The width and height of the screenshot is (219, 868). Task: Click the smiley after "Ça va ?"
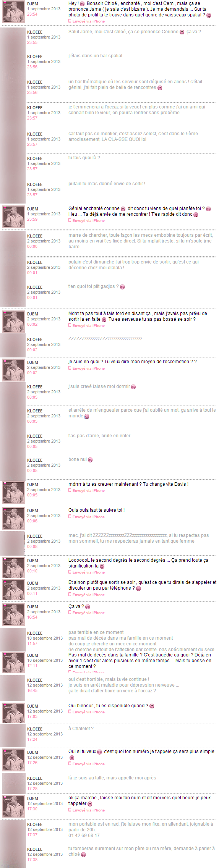(x=88, y=607)
